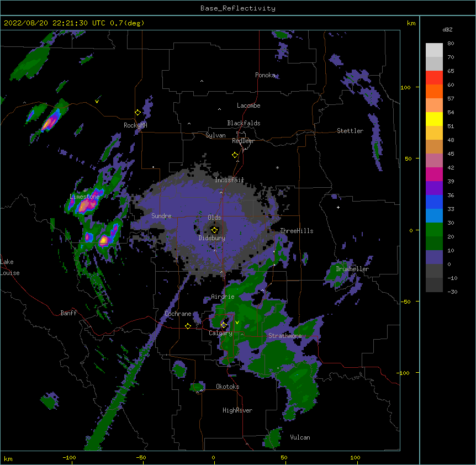Click the magenta 42 dBZ legend swatch
Viewport: 476px width, 465px height.
(434, 174)
